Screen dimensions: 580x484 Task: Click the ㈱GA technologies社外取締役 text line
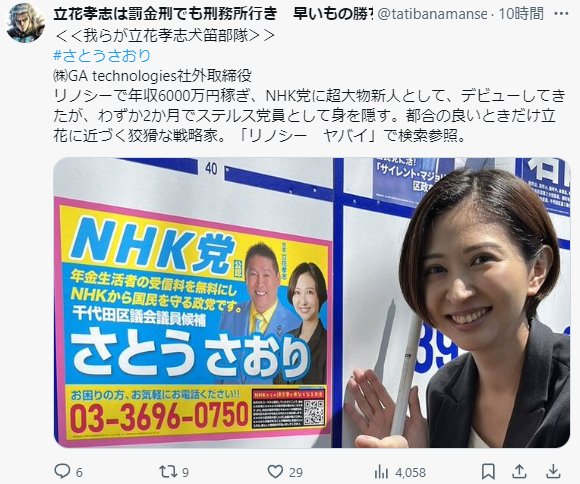pos(153,76)
